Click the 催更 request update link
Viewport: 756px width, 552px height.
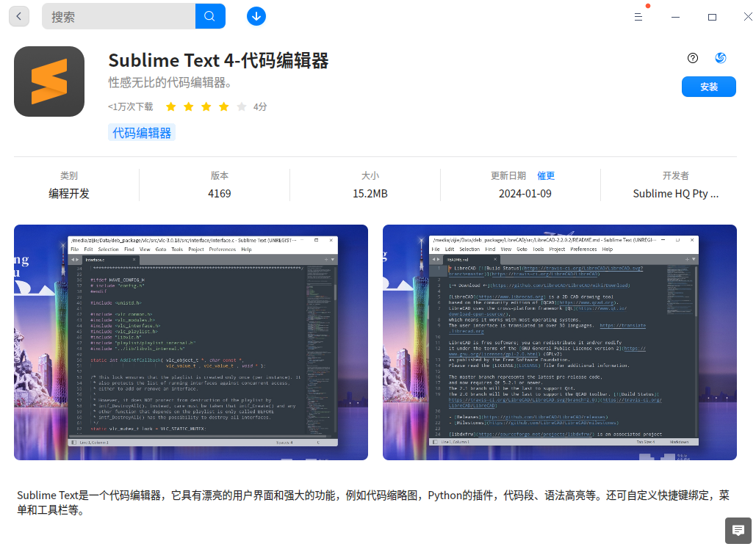tap(546, 176)
